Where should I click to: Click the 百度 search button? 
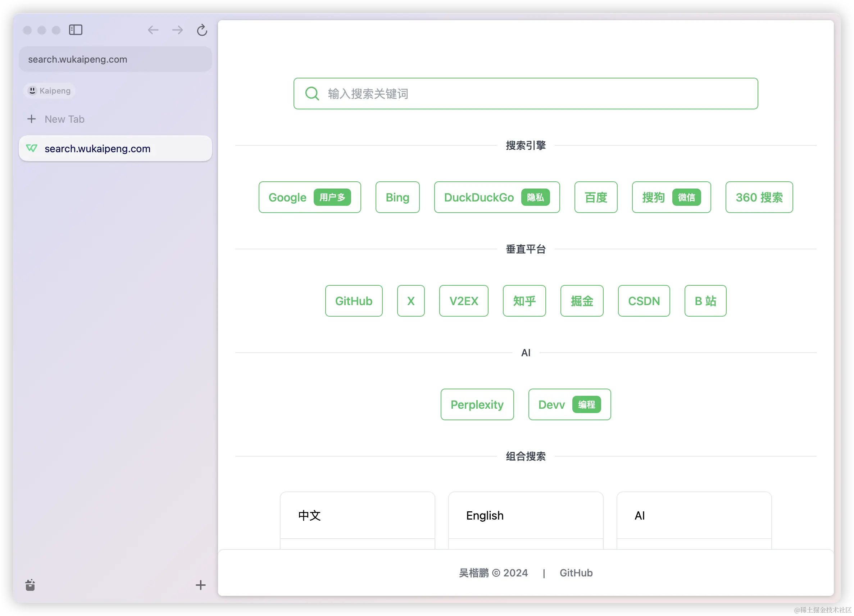click(x=596, y=197)
